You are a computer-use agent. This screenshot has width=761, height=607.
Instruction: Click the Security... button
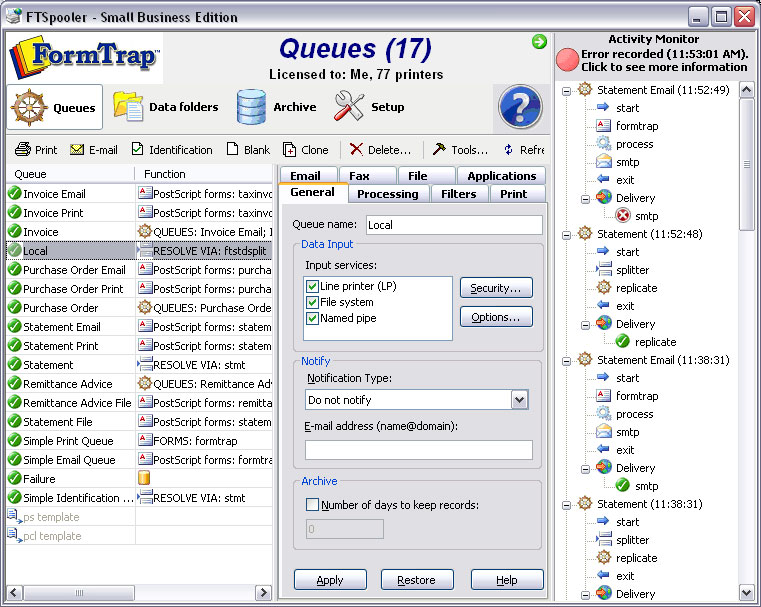pos(496,288)
